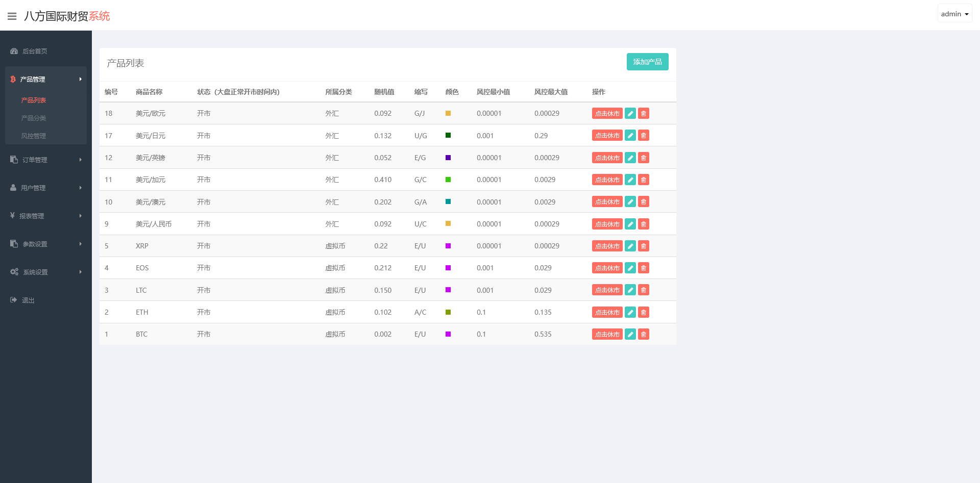Edit the 美元/欧元 product with pencil icon
This screenshot has width=980, height=483.
point(630,113)
